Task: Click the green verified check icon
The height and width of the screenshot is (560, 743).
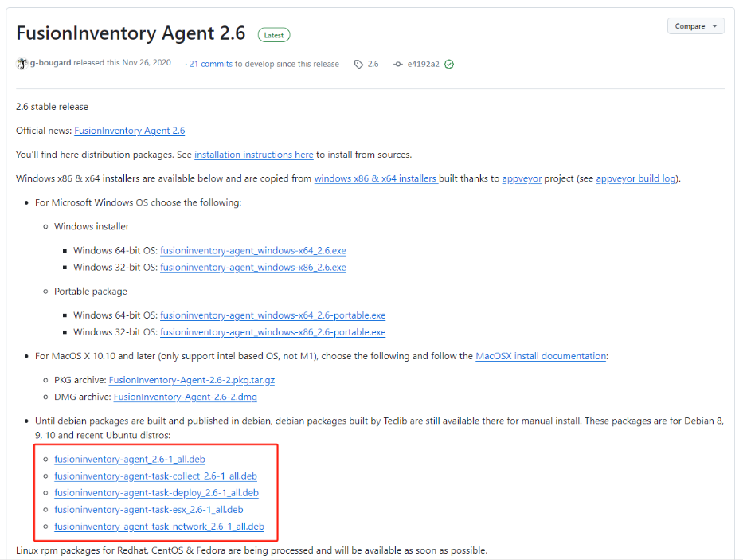Action: [449, 64]
